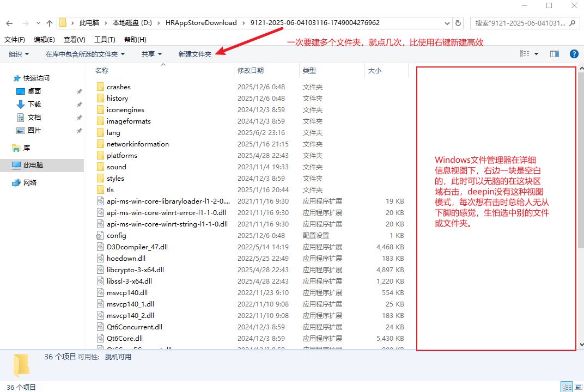Screen dimensions: 584x392
Task: Open the Share (共享) dropdown
Action: [x=151, y=54]
